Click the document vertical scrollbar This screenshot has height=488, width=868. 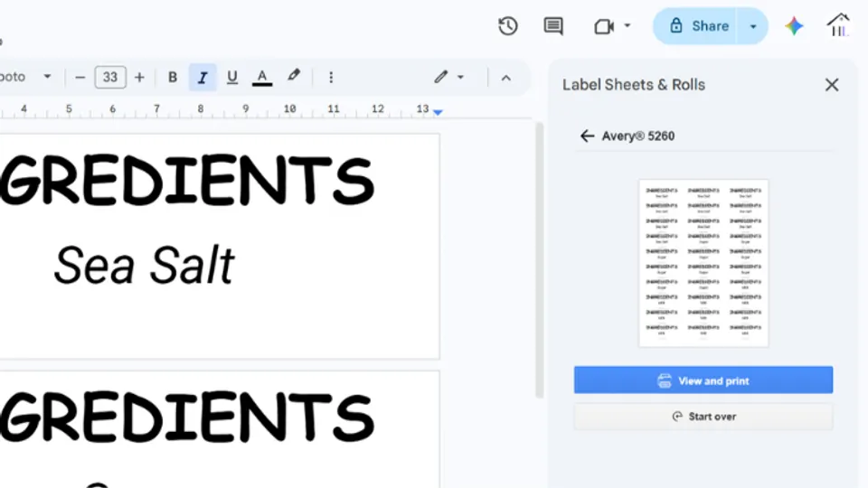coord(539,260)
